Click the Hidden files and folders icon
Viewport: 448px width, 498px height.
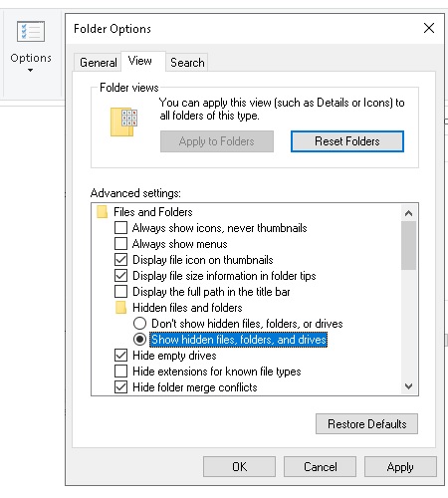(120, 308)
